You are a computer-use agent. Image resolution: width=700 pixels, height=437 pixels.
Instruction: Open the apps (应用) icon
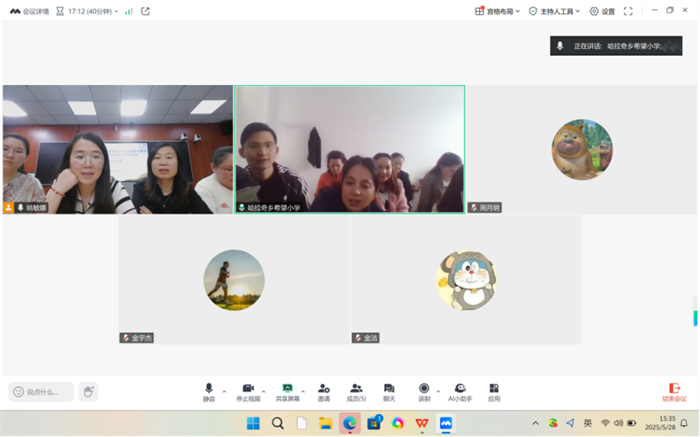(494, 389)
